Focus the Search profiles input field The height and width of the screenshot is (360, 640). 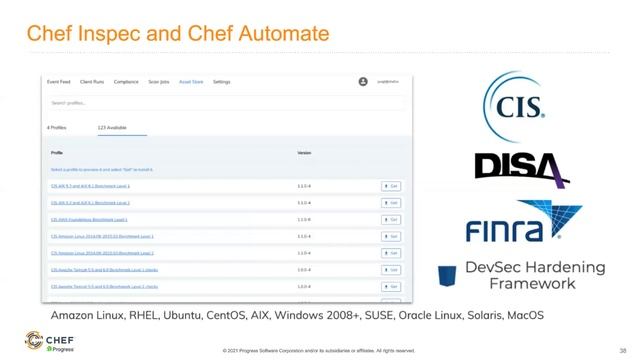pyautogui.click(x=227, y=103)
